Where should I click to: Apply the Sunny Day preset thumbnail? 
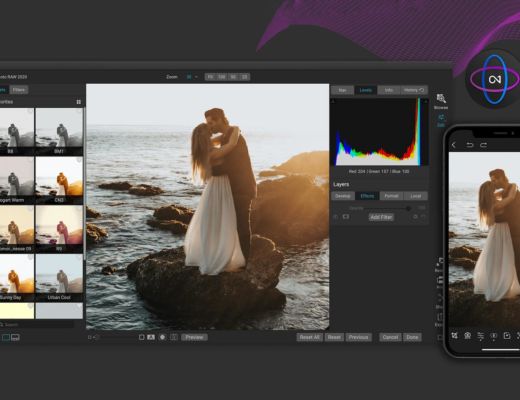click(x=17, y=278)
